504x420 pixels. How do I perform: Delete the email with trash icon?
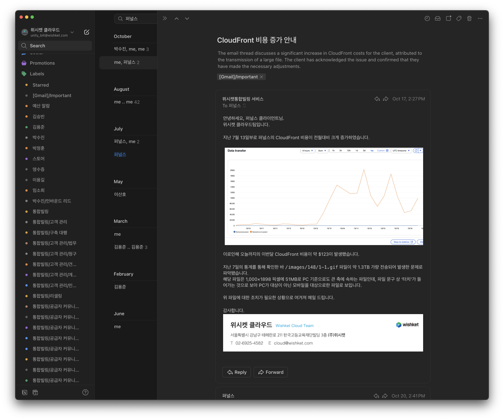point(469,18)
